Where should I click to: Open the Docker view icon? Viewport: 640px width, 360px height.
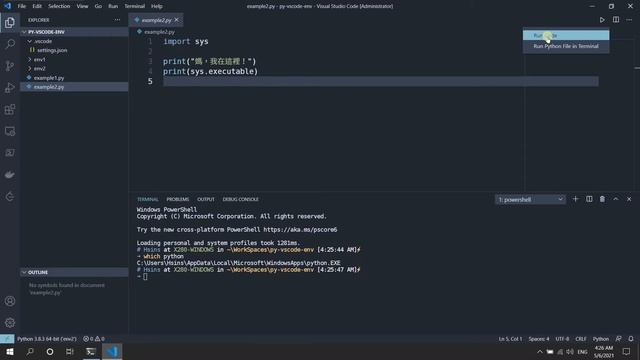[10, 175]
